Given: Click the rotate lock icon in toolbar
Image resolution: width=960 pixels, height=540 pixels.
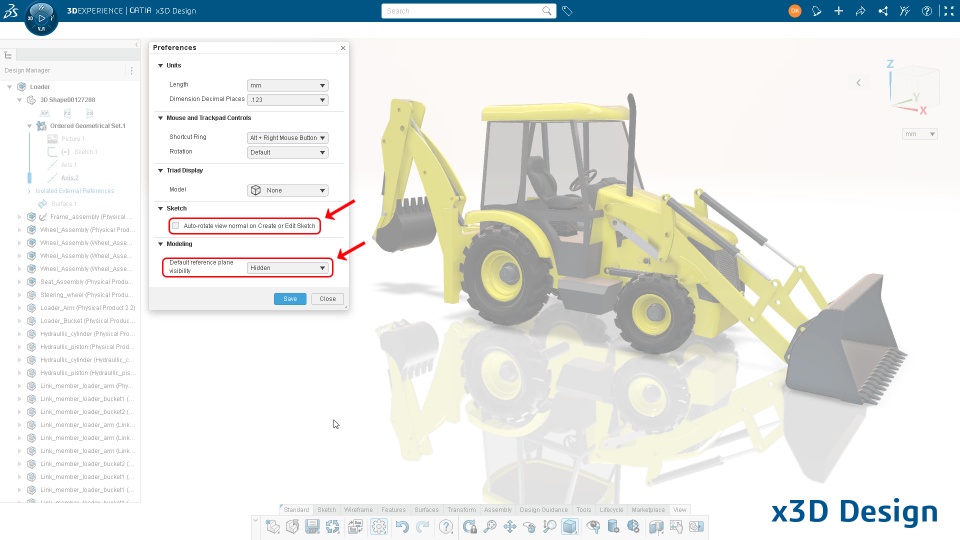Looking at the screenshot, I should pos(470,527).
